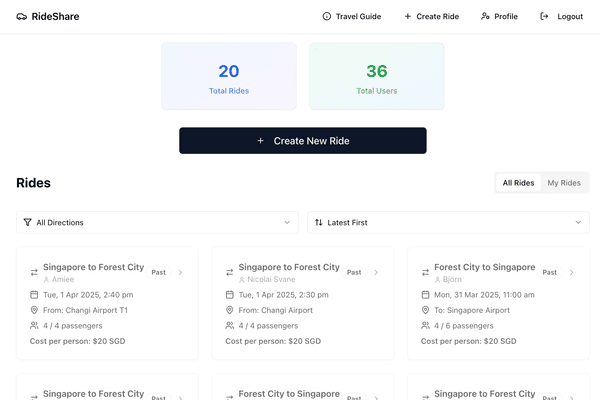600x400 pixels.
Task: Click 'From: Changi Airport T1' text
Action: coord(85,310)
